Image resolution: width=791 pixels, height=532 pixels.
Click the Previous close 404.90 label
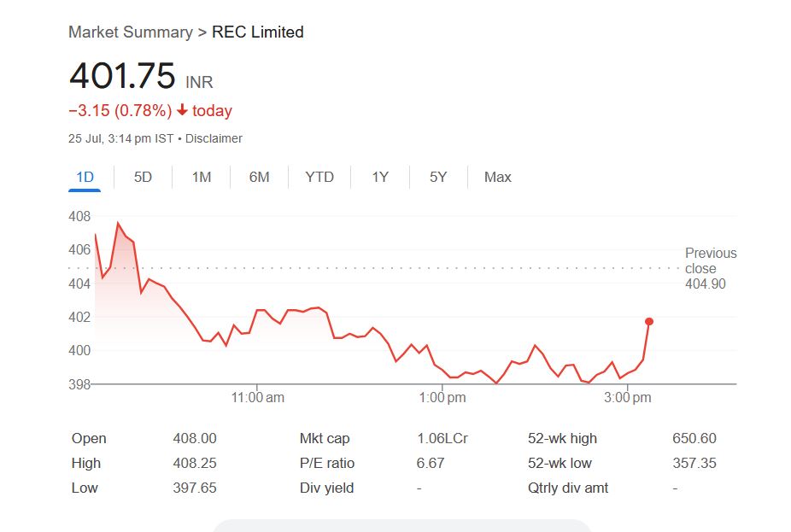click(x=710, y=268)
